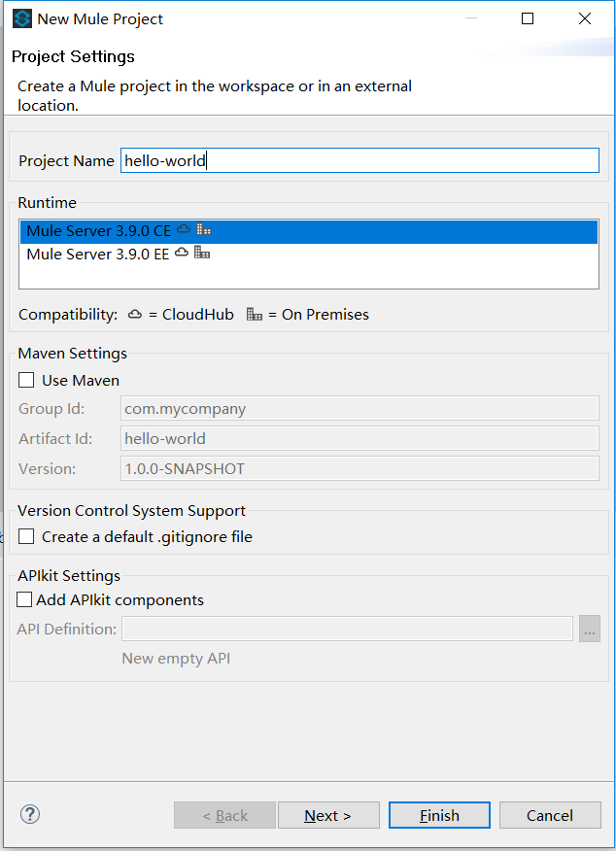Browse API Definition with ellipsis button
Viewport: 616px width, 851px height.
(x=590, y=629)
